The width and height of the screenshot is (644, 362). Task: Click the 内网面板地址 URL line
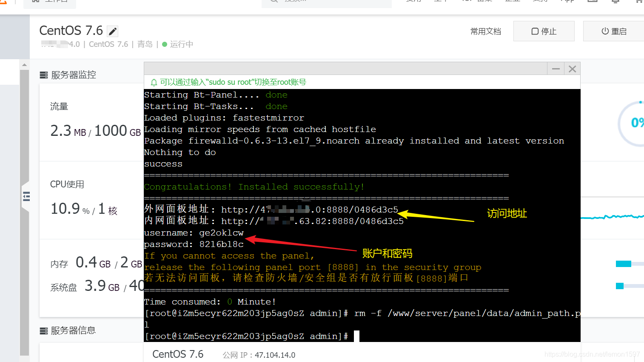tap(274, 221)
